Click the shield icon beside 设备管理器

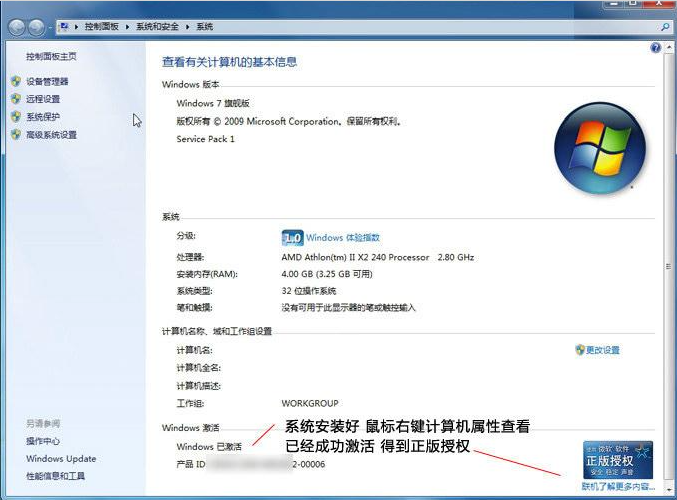click(x=15, y=81)
